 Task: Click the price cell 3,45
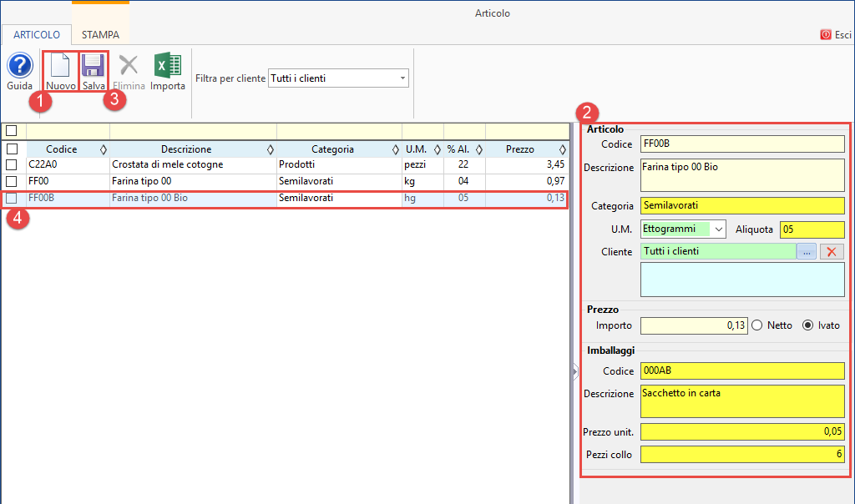coord(527,164)
